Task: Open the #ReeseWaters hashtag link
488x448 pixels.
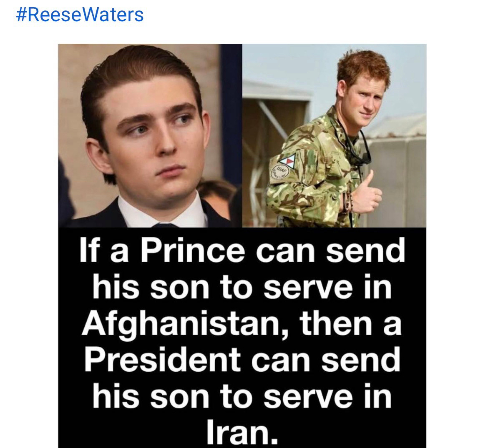Action: [x=80, y=15]
